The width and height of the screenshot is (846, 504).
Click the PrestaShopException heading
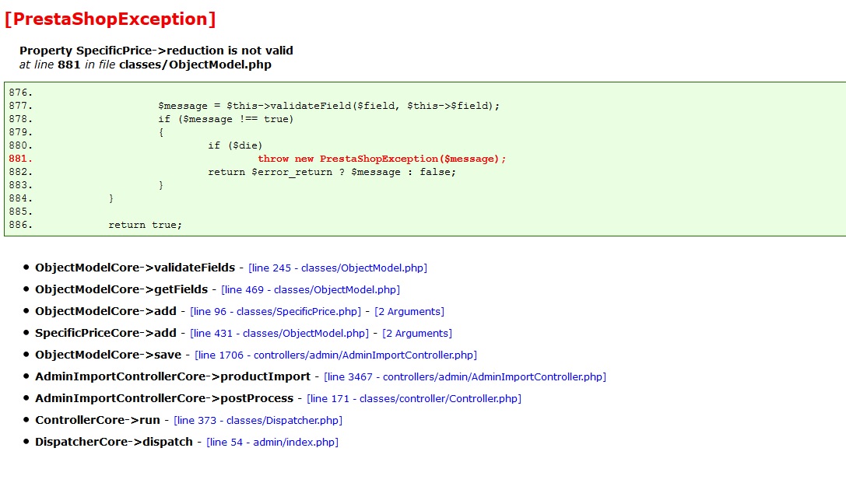[x=110, y=19]
